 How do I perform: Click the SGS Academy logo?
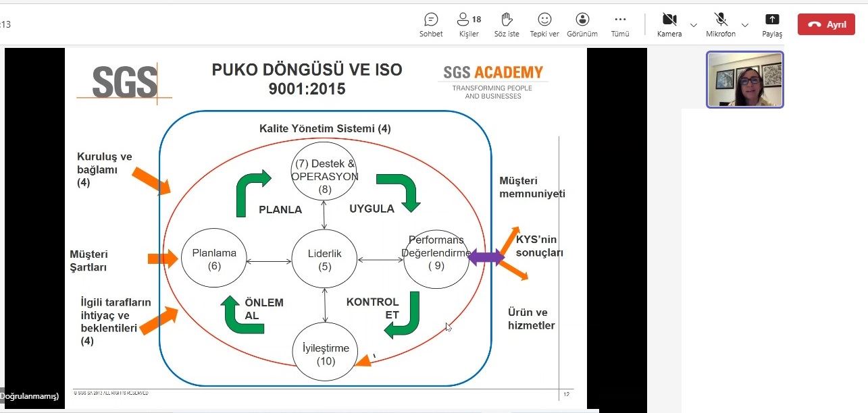point(493,81)
